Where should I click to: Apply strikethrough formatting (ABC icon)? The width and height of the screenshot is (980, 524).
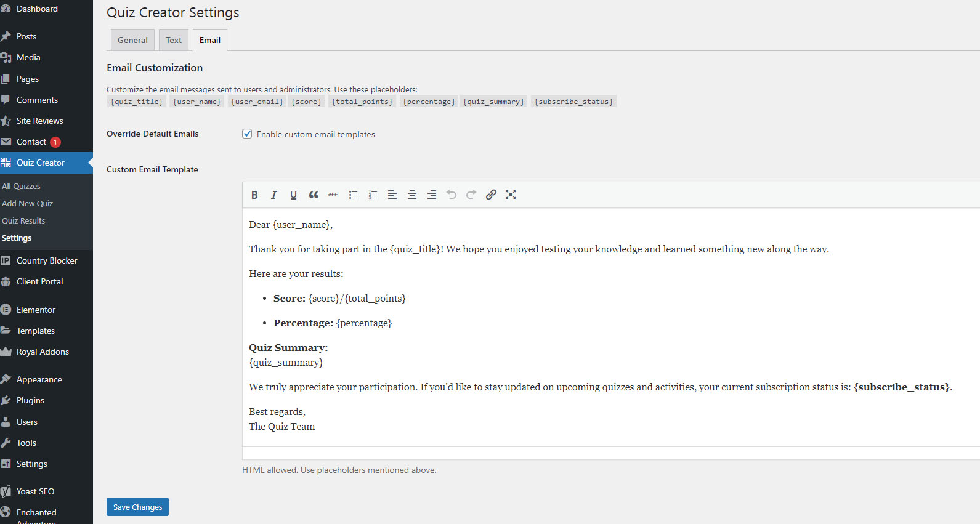(333, 195)
